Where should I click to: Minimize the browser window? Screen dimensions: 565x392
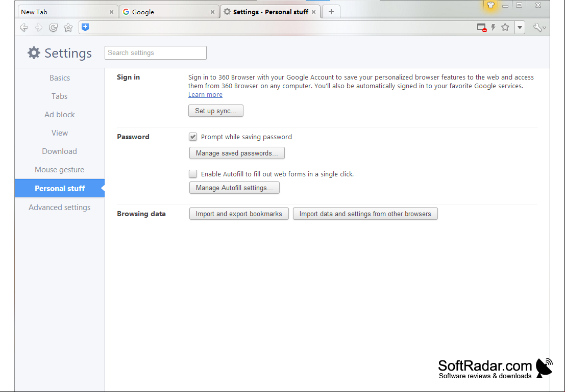coord(505,6)
